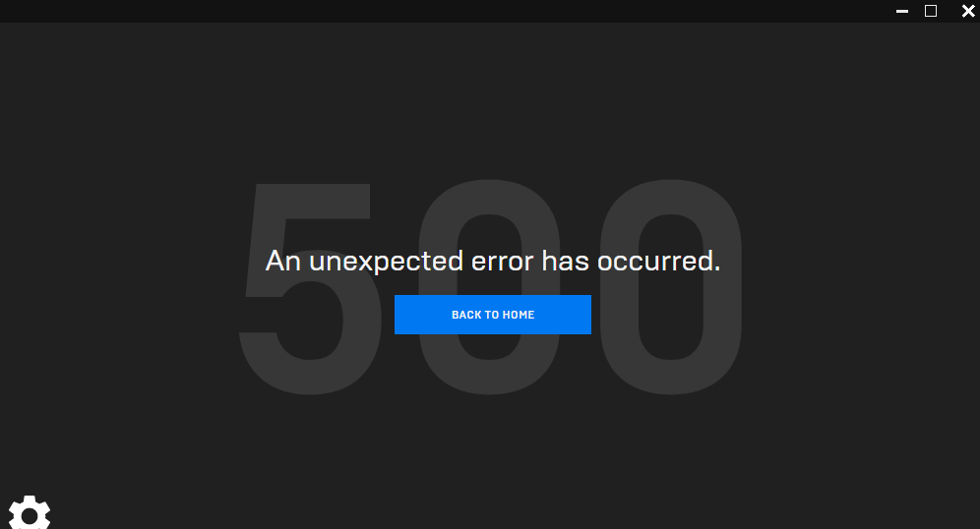Minimize the launcher window
980x529 pixels.
902,11
